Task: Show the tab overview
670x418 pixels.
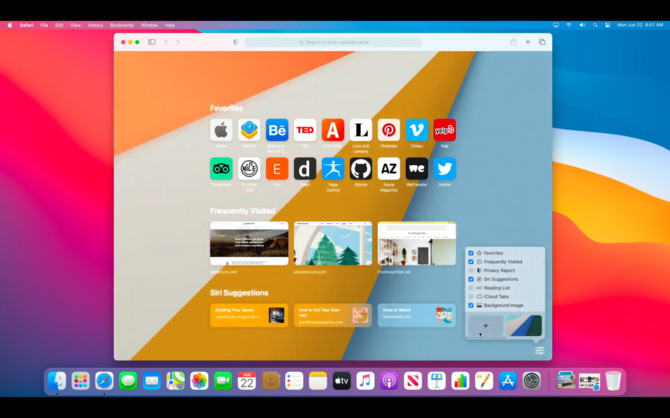Action: [x=542, y=42]
